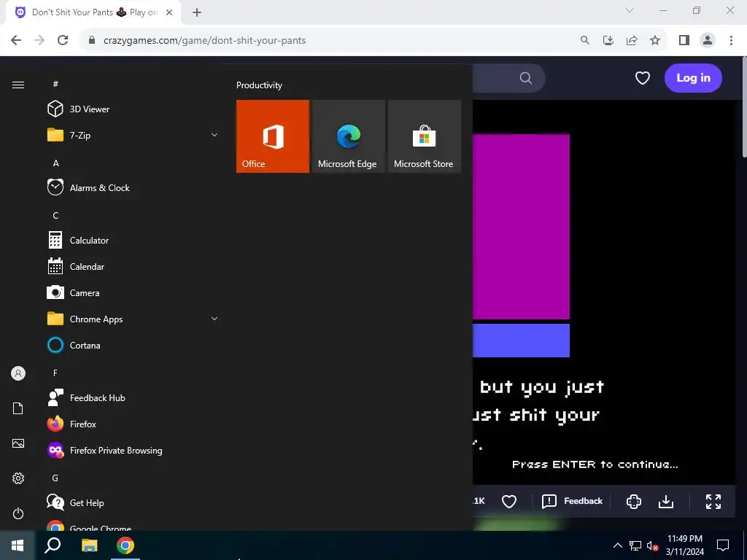Click the C letter header in app list
747x560 pixels.
click(55, 215)
